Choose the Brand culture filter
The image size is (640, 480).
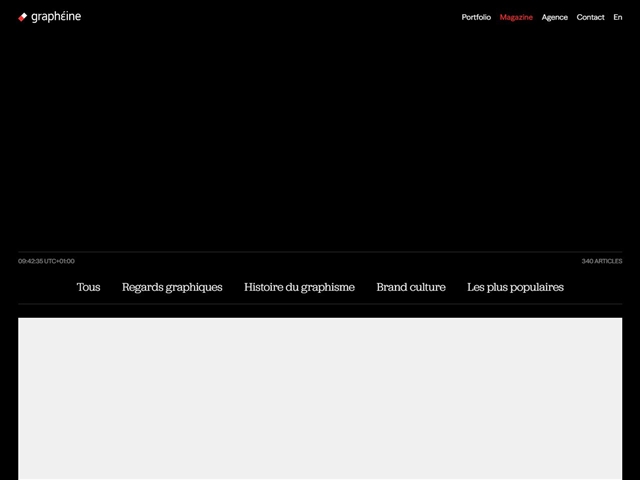point(411,287)
